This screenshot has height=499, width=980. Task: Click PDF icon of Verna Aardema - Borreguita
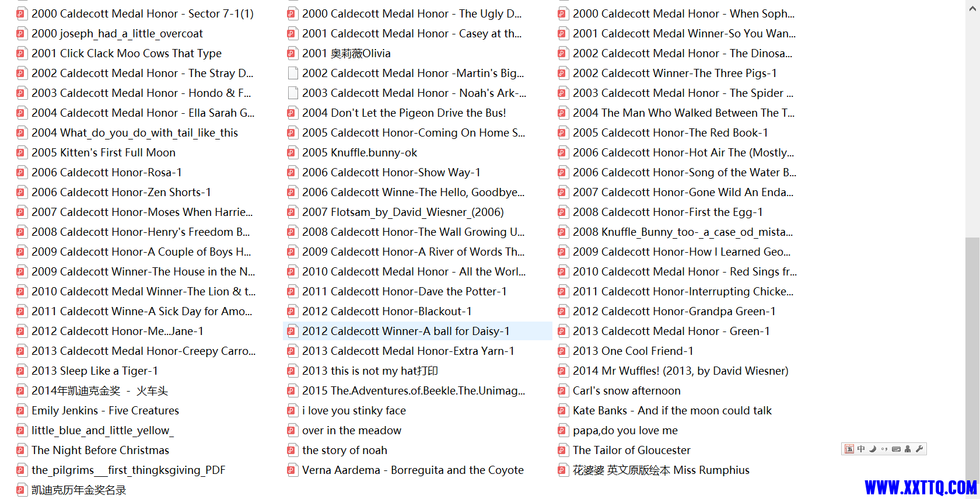click(x=292, y=470)
